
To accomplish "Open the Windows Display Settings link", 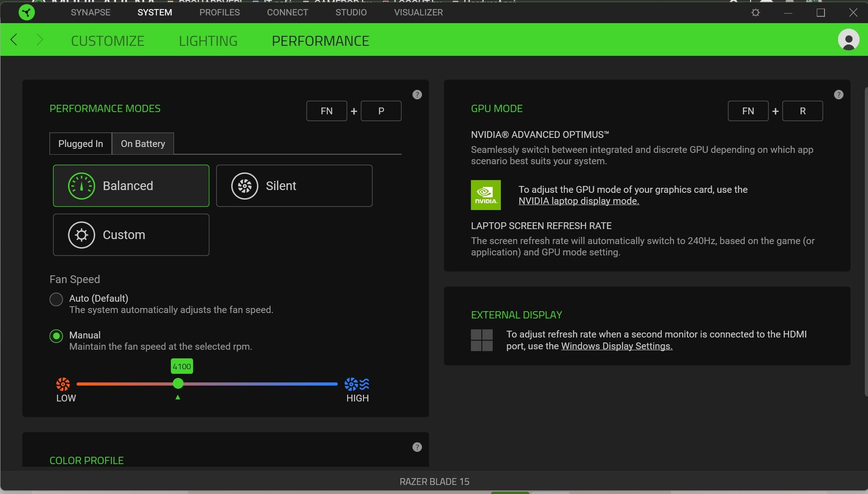I will point(617,346).
